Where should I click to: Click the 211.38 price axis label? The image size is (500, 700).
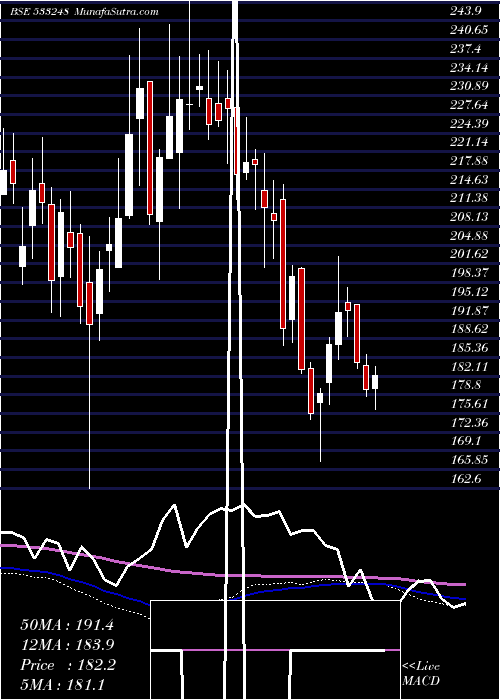click(x=469, y=198)
